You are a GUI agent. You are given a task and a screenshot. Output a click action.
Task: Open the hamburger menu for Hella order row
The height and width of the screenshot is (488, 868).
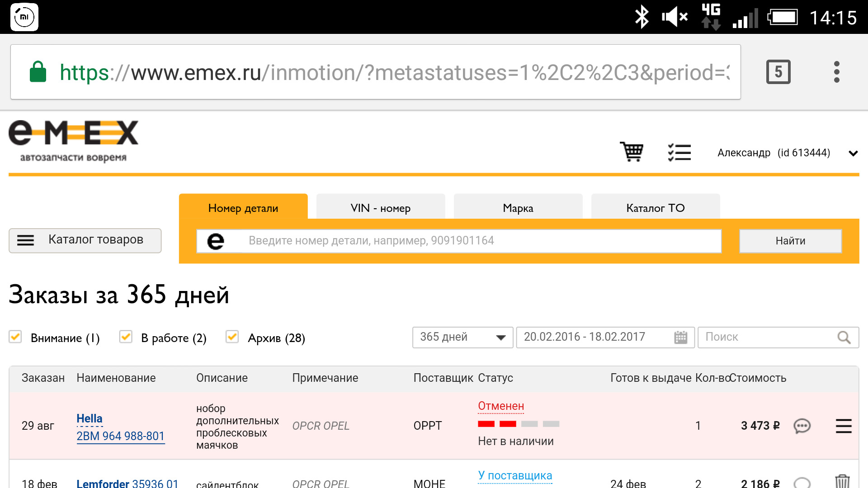tap(843, 426)
